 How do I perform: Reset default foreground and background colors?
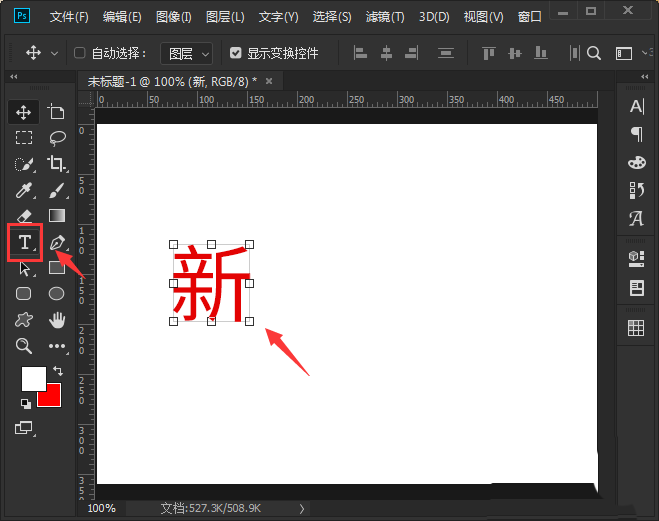point(26,404)
